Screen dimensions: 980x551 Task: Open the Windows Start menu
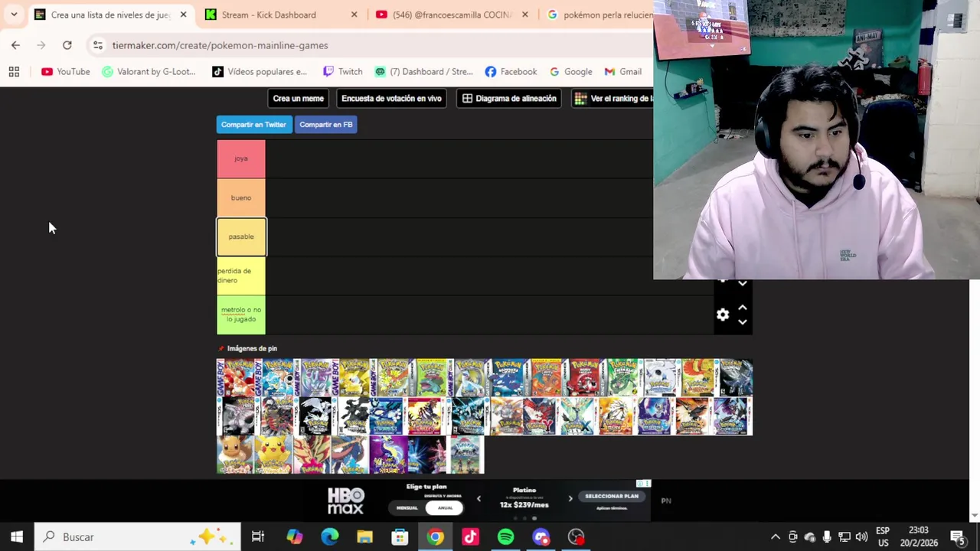pos(17,537)
